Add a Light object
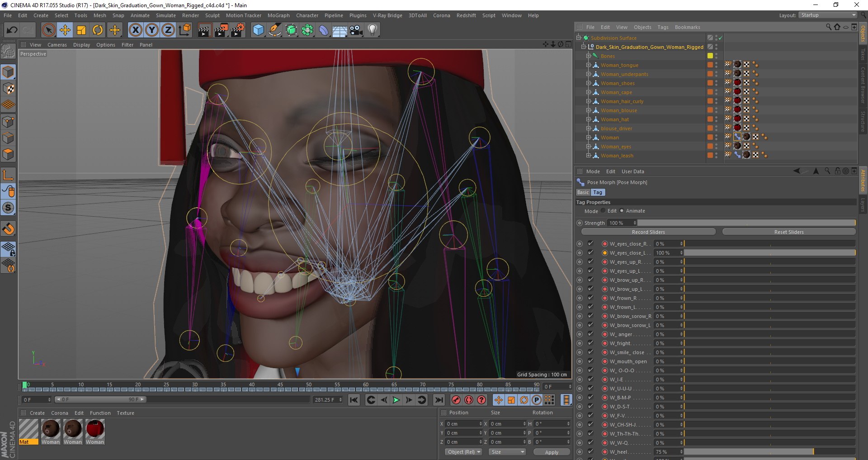The height and width of the screenshot is (460, 868). [373, 30]
